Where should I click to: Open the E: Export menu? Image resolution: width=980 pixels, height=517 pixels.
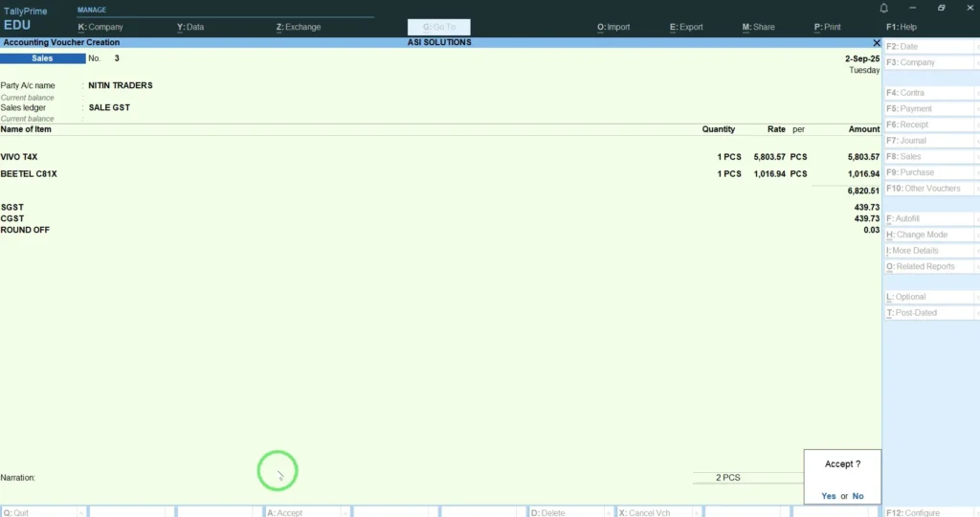[x=686, y=27]
